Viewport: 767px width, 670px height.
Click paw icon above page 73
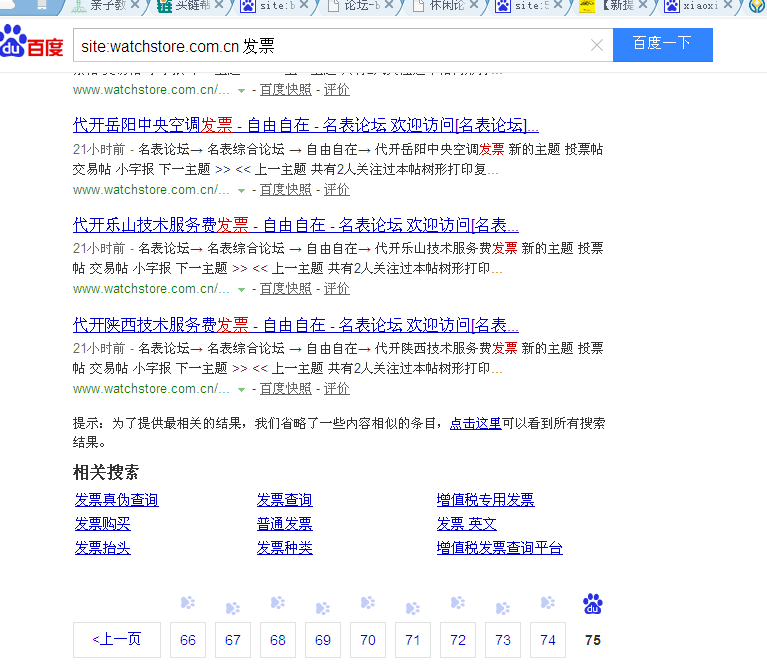(x=503, y=608)
